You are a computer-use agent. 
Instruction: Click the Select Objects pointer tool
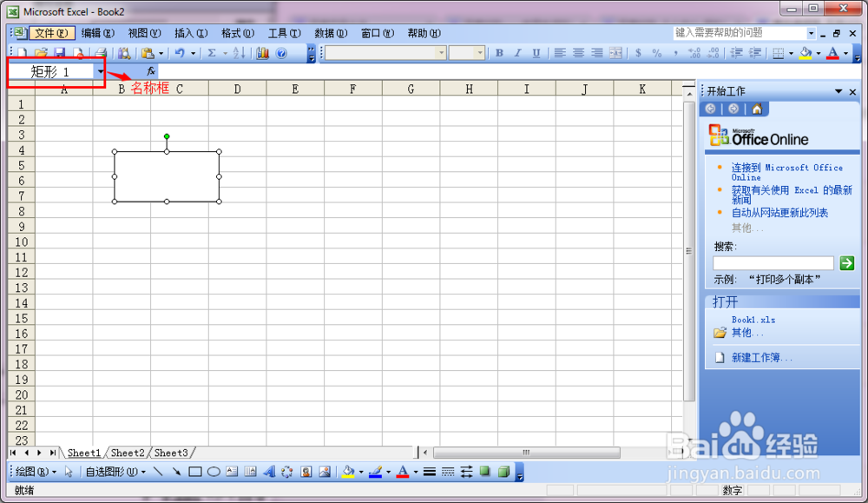(69, 472)
